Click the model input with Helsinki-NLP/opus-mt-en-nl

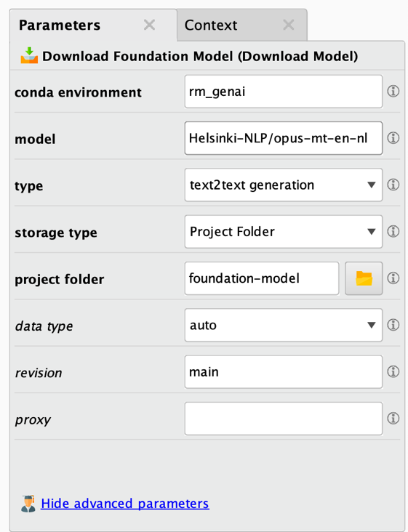(284, 138)
